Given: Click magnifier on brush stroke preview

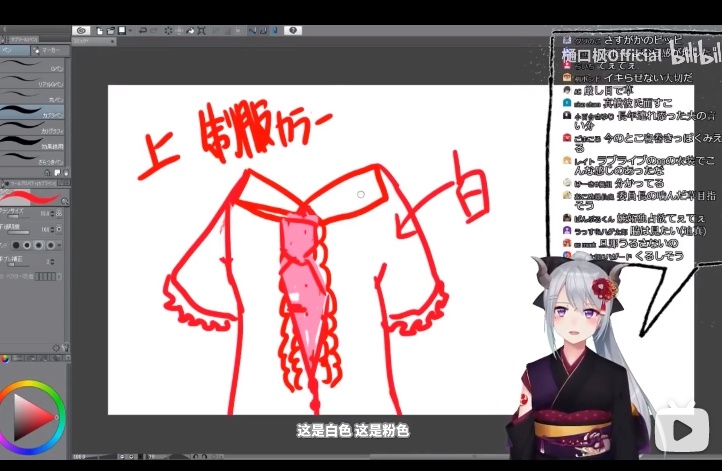Looking at the screenshot, I should (64, 201).
